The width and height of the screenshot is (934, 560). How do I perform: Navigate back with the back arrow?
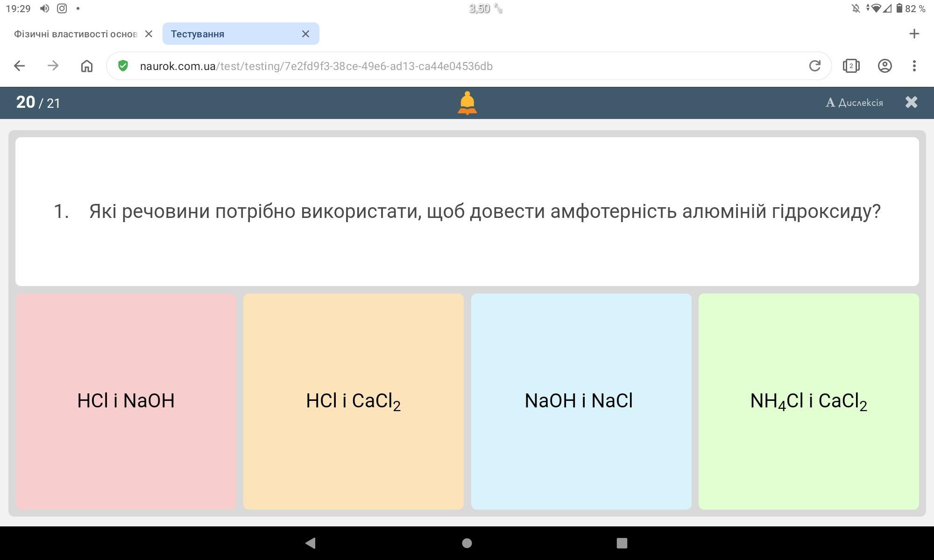pos(19,66)
